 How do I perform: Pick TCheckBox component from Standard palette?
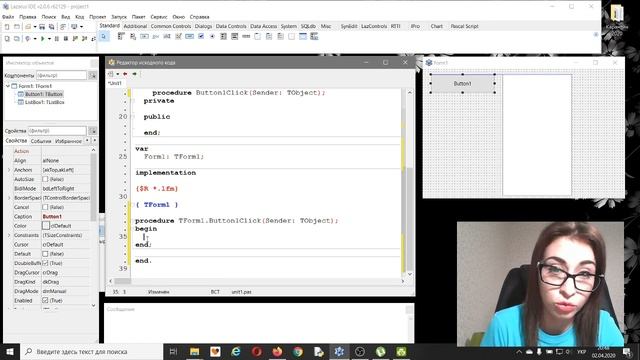[201, 36]
